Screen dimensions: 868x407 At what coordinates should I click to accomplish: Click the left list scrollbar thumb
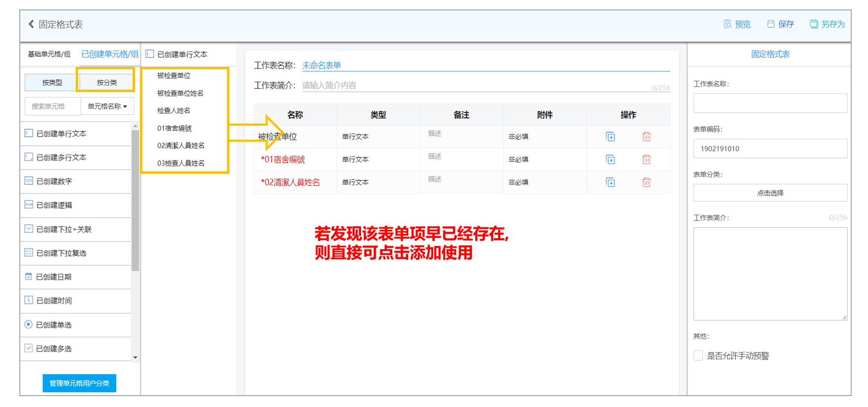pos(135,201)
